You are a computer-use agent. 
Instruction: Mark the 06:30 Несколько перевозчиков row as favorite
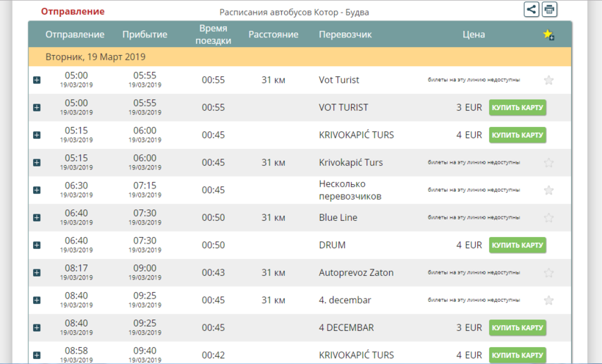pos(548,190)
